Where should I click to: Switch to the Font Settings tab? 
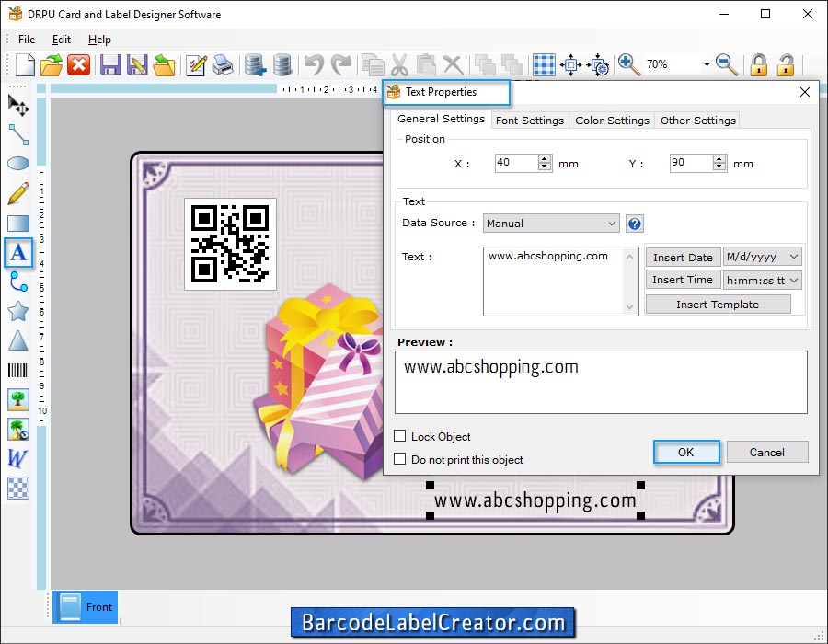(x=530, y=121)
